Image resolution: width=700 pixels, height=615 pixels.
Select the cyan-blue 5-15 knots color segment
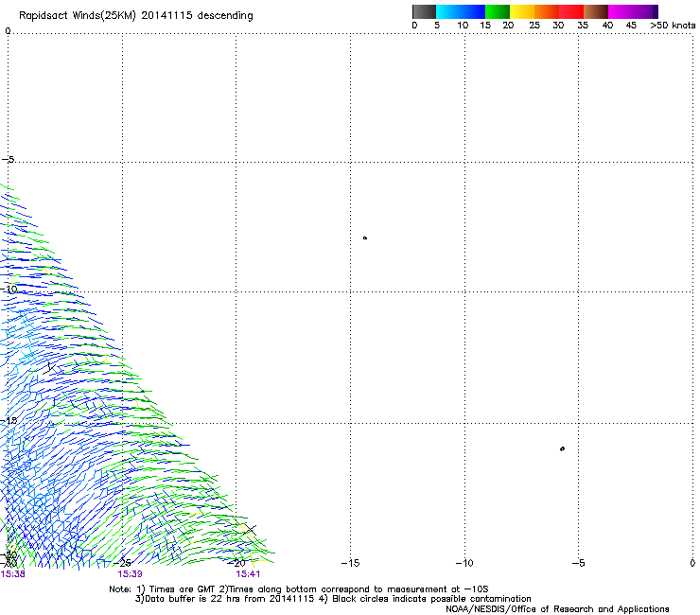461,11
